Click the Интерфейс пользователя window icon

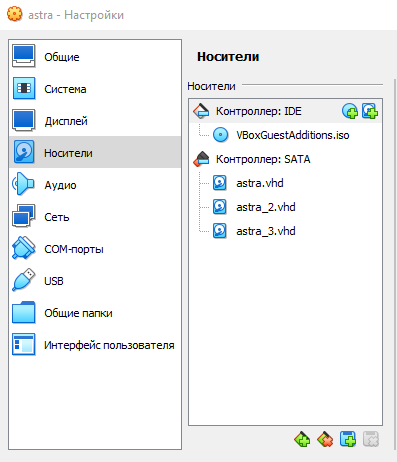click(23, 344)
